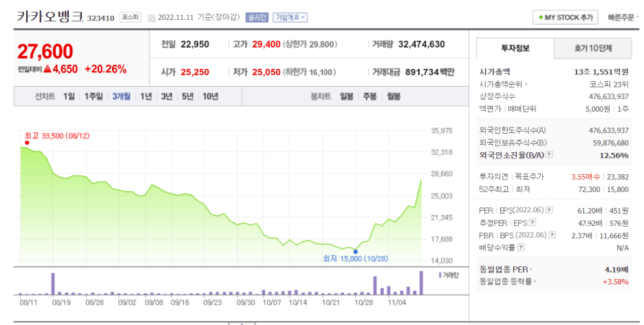The width and height of the screenshot is (644, 325).
Task: Click the 52주최고 value 72,300
Action: (590, 189)
